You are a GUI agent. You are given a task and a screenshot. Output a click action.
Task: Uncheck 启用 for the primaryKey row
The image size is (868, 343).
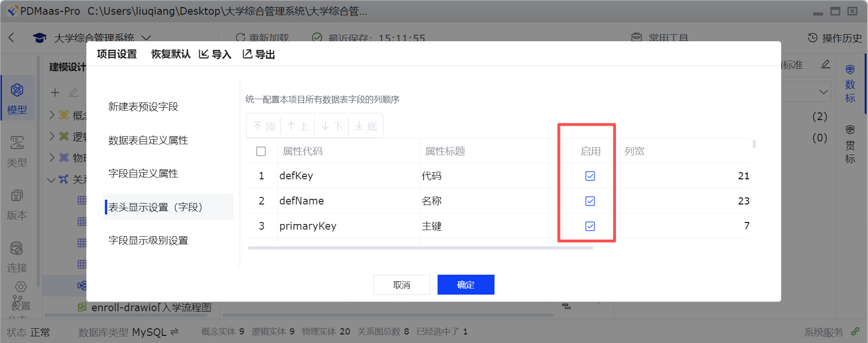point(590,226)
